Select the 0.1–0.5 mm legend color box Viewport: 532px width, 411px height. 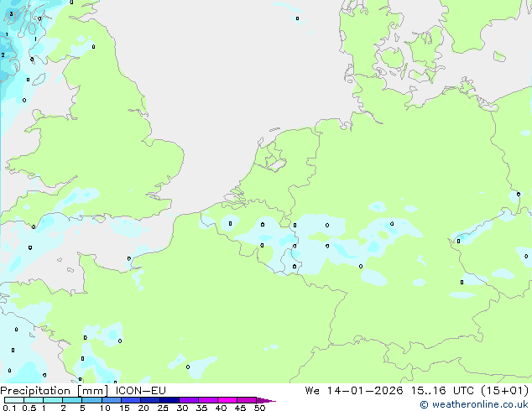pyautogui.click(x=14, y=400)
